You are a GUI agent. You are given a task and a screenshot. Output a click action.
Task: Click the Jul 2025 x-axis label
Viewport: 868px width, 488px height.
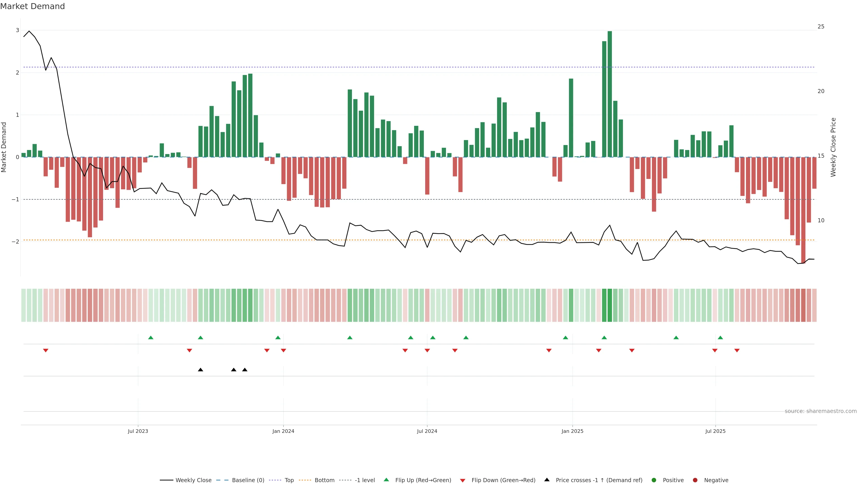(x=715, y=431)
